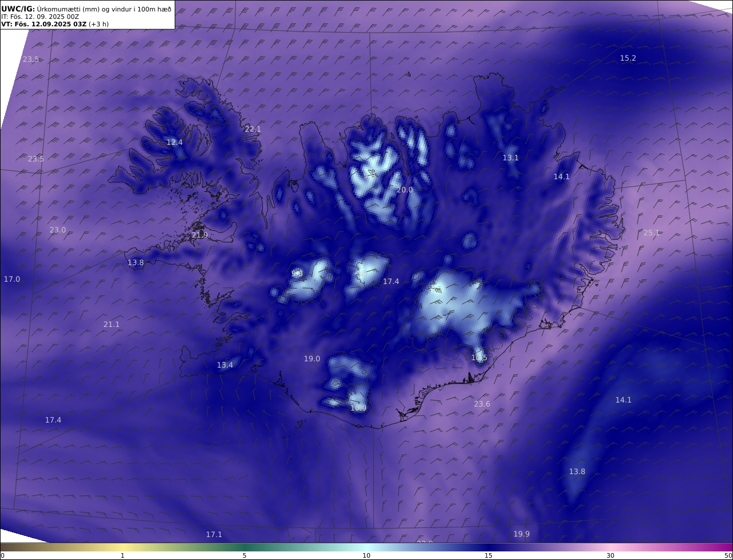Click the "19.0" value label

(x=312, y=358)
